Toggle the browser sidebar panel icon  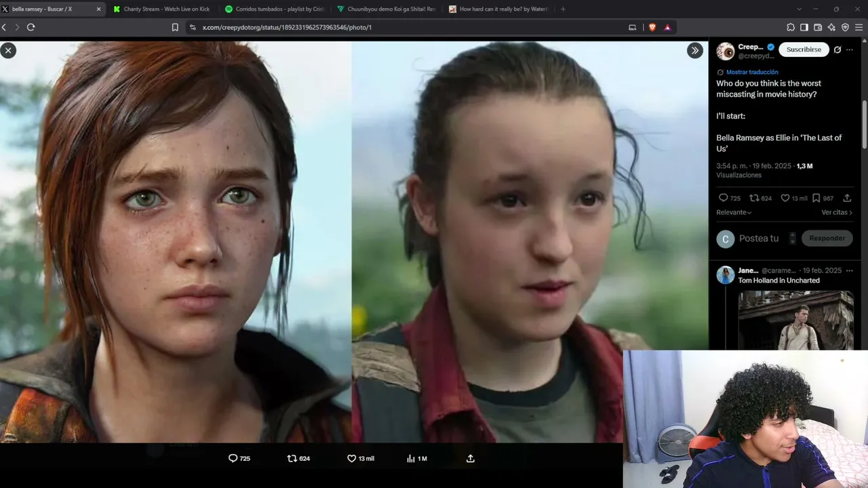804,27
